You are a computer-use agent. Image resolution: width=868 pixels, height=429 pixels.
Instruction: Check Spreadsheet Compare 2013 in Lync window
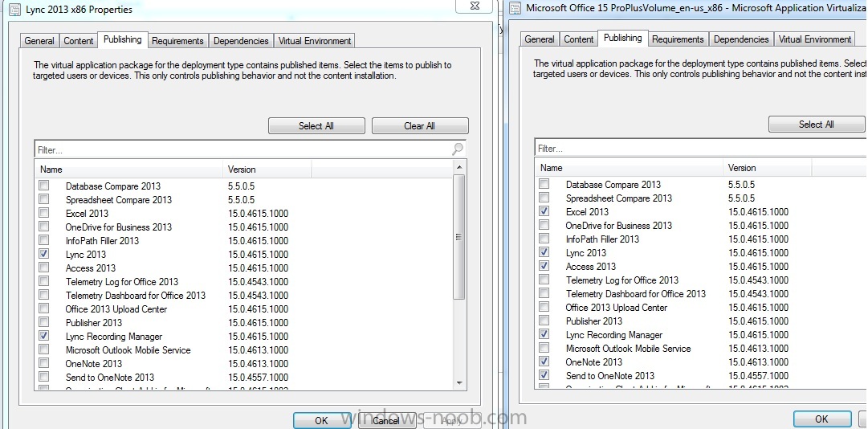pyautogui.click(x=43, y=199)
